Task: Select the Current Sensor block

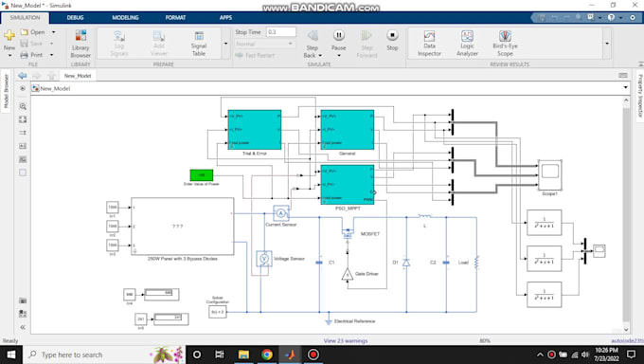Action: (281, 213)
